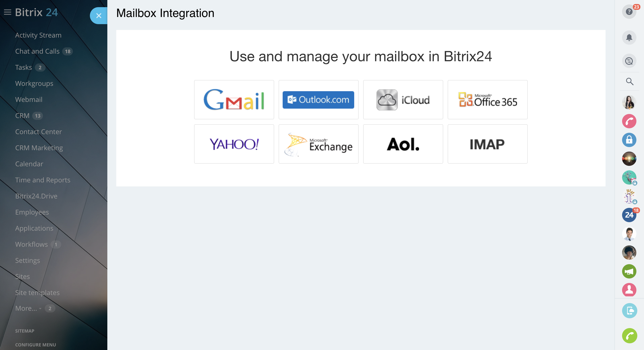Viewport: 644px width, 350px height.
Task: Open Webmail in the left menu
Action: [x=29, y=99]
